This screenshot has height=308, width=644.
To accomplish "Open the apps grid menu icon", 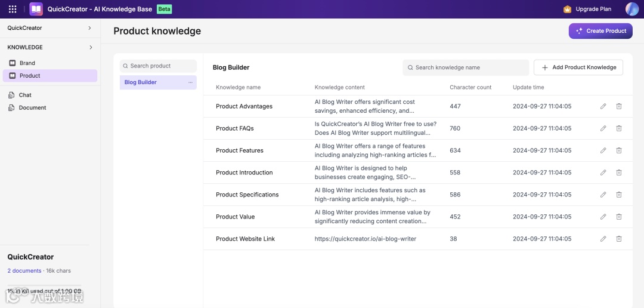I will 13,9.
